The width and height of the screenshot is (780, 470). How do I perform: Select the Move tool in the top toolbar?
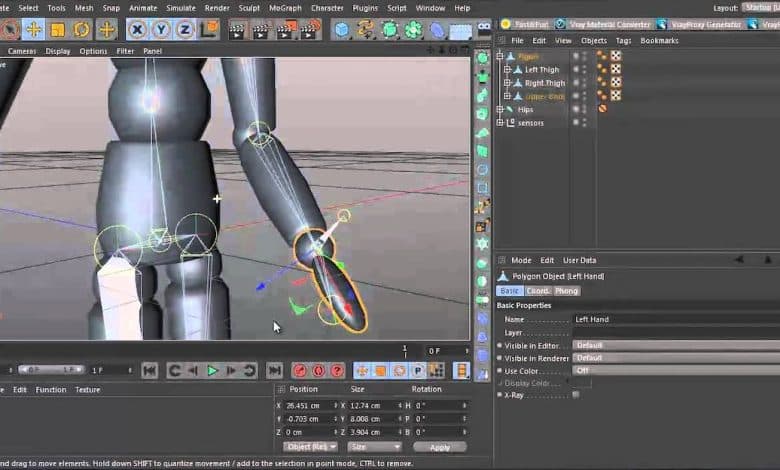[34, 30]
